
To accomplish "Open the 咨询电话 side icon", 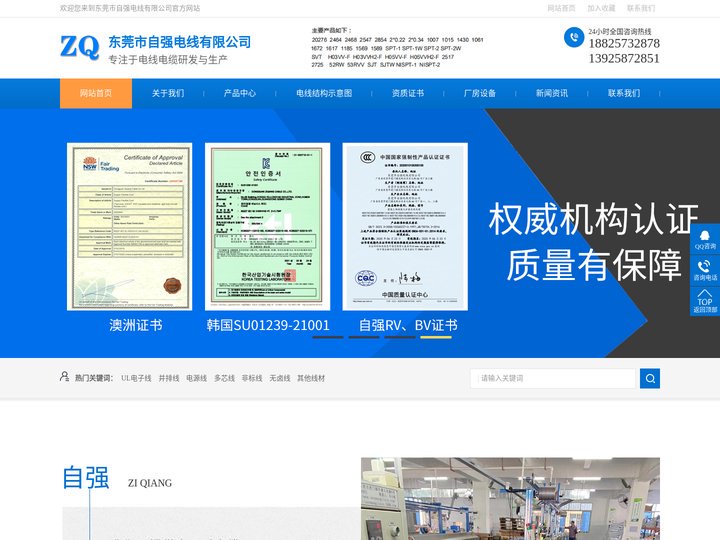I will pyautogui.click(x=705, y=270).
